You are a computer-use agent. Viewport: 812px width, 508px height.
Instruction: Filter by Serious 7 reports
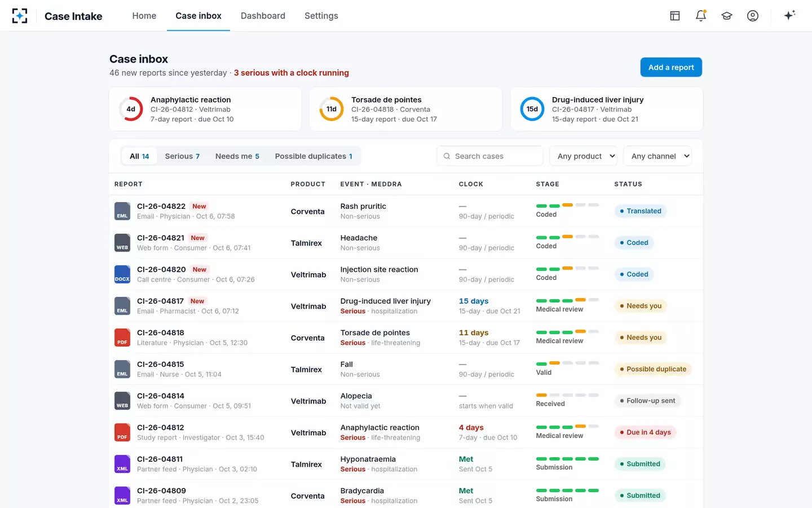(x=182, y=156)
